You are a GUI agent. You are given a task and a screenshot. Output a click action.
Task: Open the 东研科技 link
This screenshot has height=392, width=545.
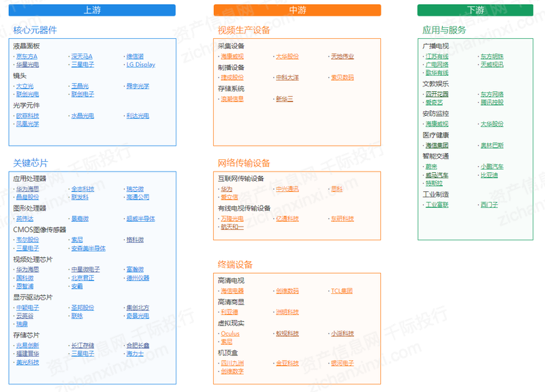click(x=343, y=218)
